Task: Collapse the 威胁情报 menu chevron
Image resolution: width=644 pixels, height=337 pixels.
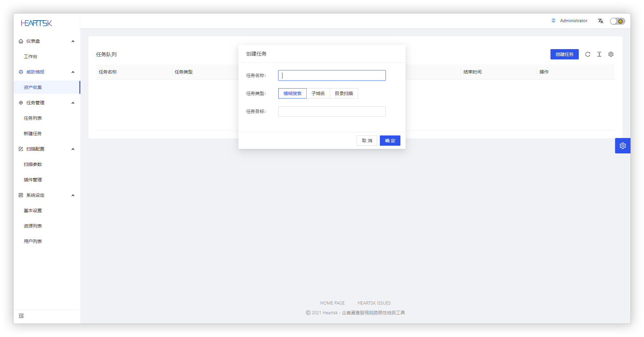Action: [x=73, y=72]
